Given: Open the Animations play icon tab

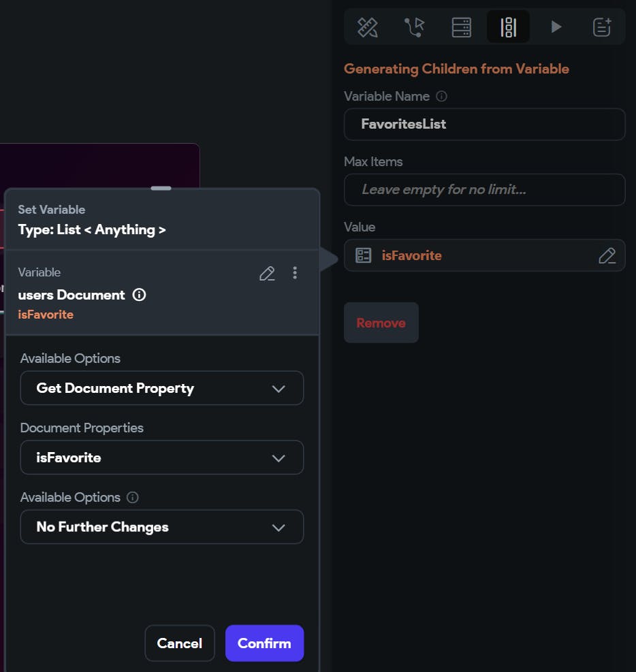Looking at the screenshot, I should [x=556, y=27].
